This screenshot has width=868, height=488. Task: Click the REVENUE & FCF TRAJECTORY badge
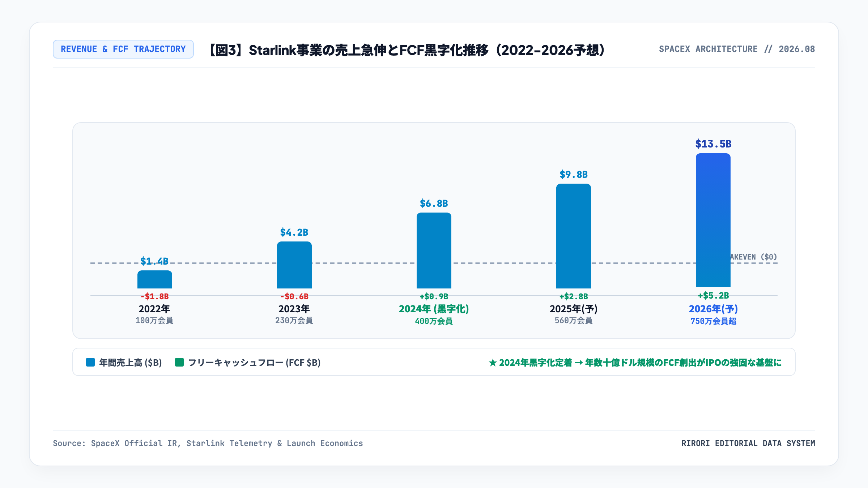coord(123,49)
